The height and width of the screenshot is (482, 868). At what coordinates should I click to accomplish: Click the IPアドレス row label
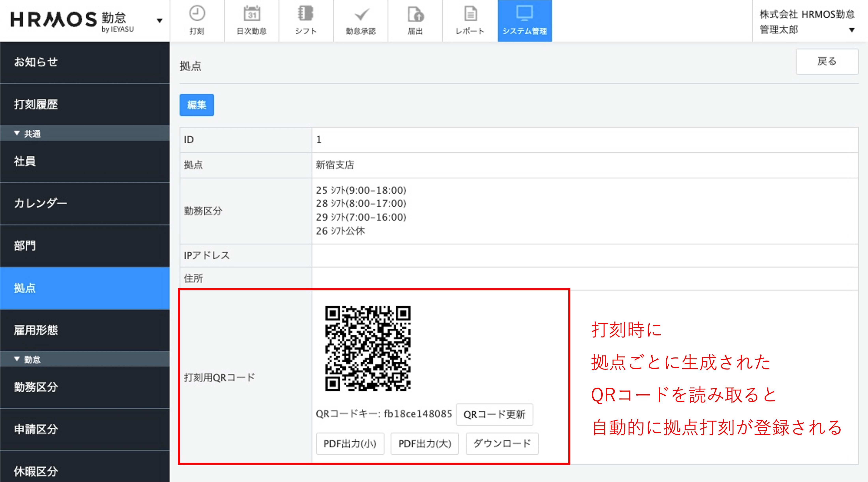207,255
